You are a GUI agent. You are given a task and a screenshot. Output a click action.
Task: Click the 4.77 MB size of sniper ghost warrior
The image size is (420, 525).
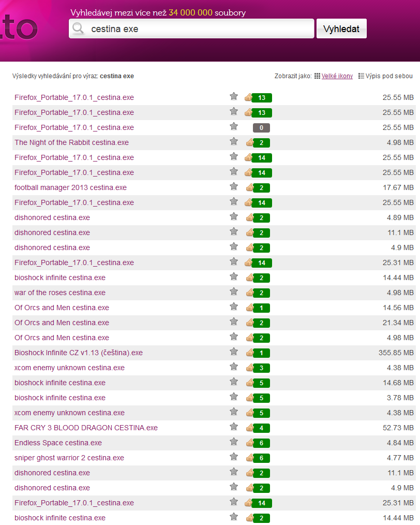400,458
